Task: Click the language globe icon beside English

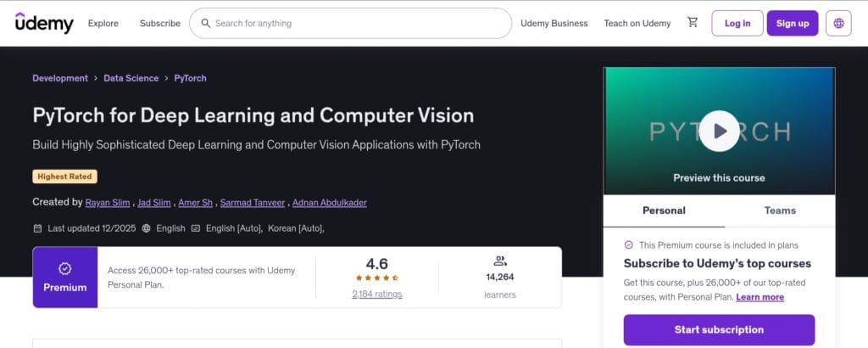Action: click(146, 228)
